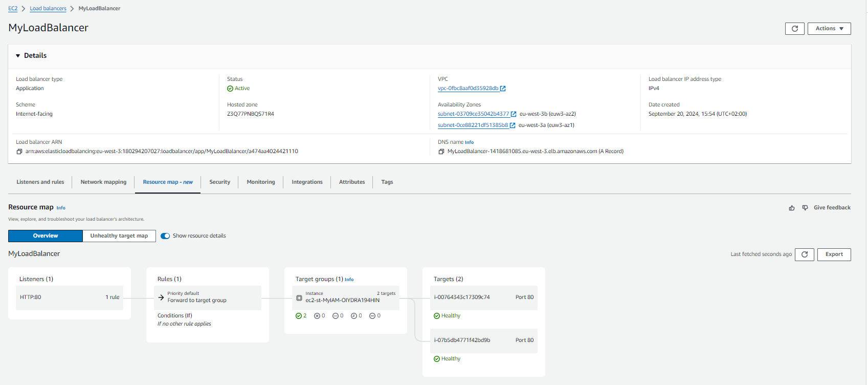Open the Actions dropdown menu
The image size is (868, 385).
click(x=829, y=29)
